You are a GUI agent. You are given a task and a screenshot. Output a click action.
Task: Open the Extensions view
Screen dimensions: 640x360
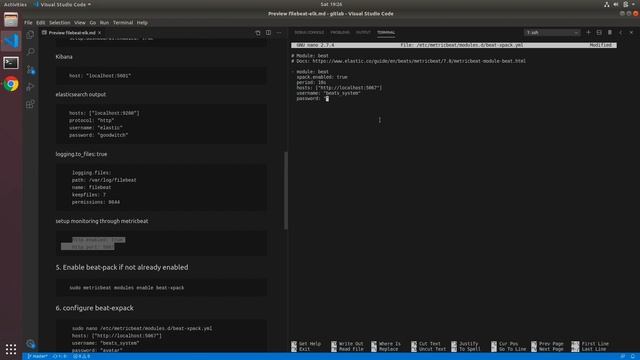30,104
